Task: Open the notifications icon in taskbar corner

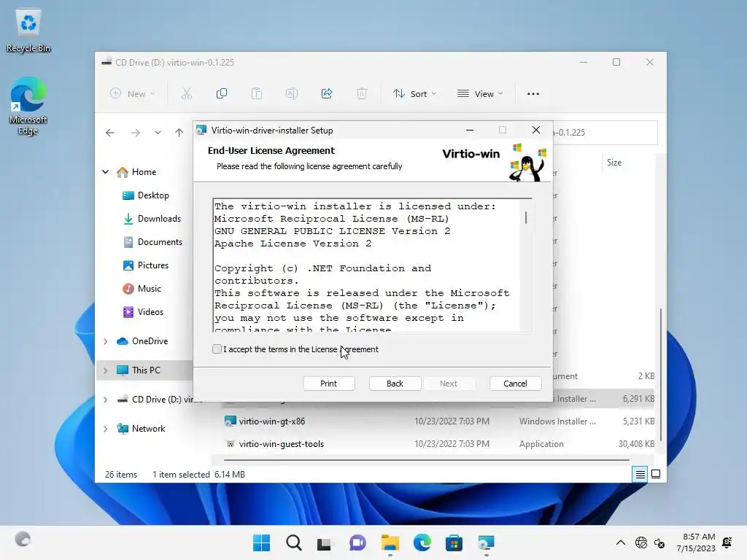Action: tap(727, 542)
